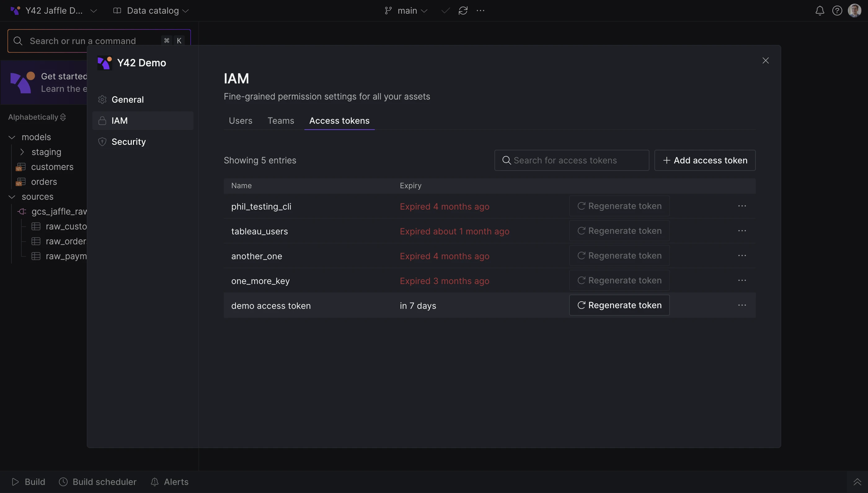868x493 pixels.
Task: Click Add access token
Action: (x=705, y=160)
